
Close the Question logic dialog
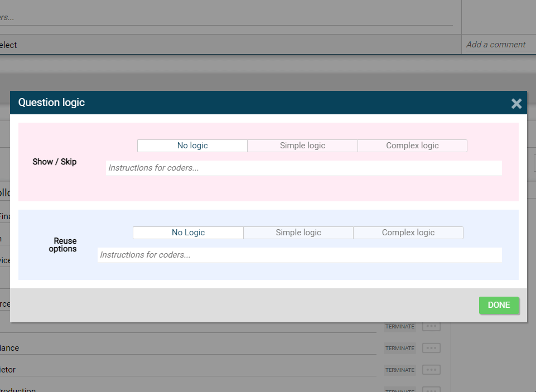coord(516,103)
